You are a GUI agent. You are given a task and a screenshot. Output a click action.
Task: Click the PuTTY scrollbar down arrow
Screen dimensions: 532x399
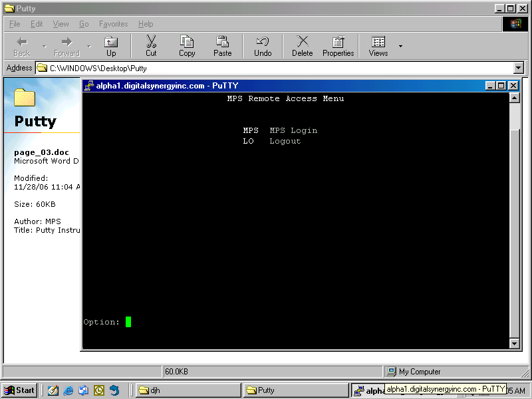tap(514, 343)
